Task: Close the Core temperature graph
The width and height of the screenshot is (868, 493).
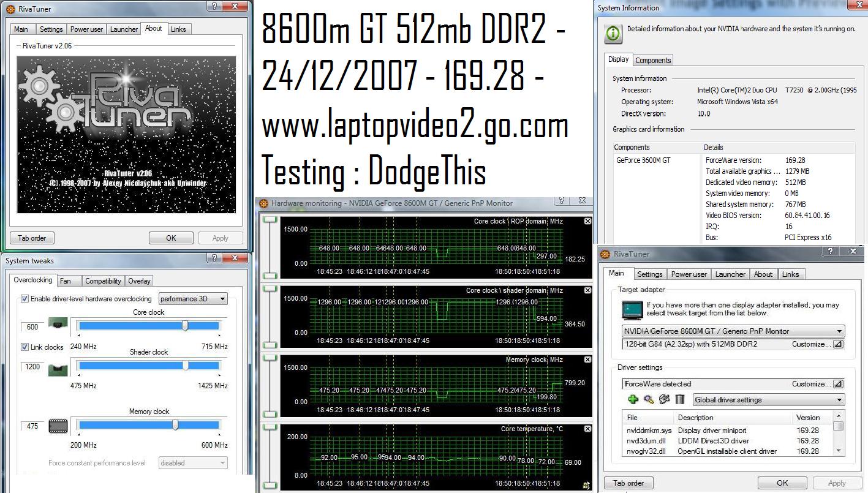Action: click(x=587, y=429)
